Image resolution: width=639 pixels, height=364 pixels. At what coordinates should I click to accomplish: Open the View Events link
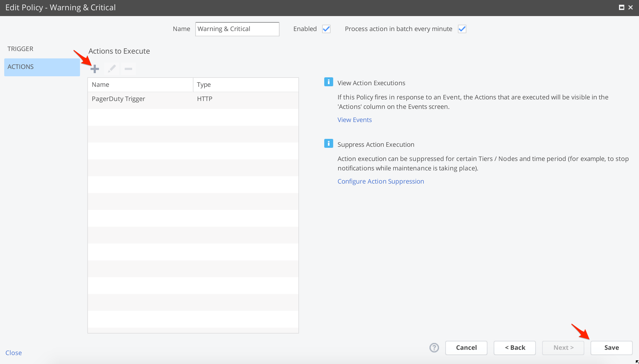(x=354, y=120)
